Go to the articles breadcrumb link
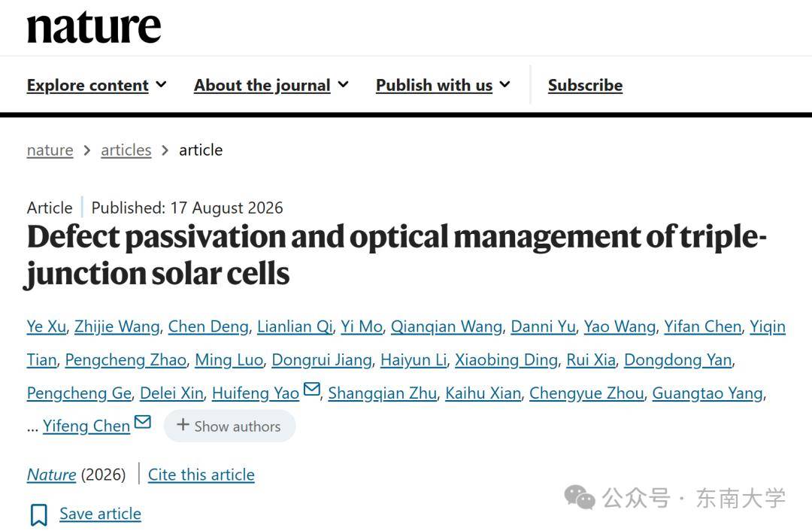This screenshot has width=812, height=531. click(x=126, y=150)
